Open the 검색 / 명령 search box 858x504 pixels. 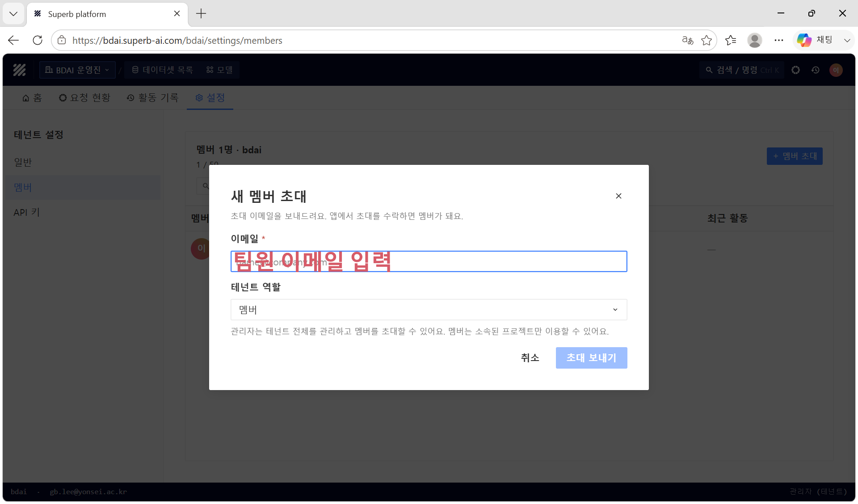742,70
